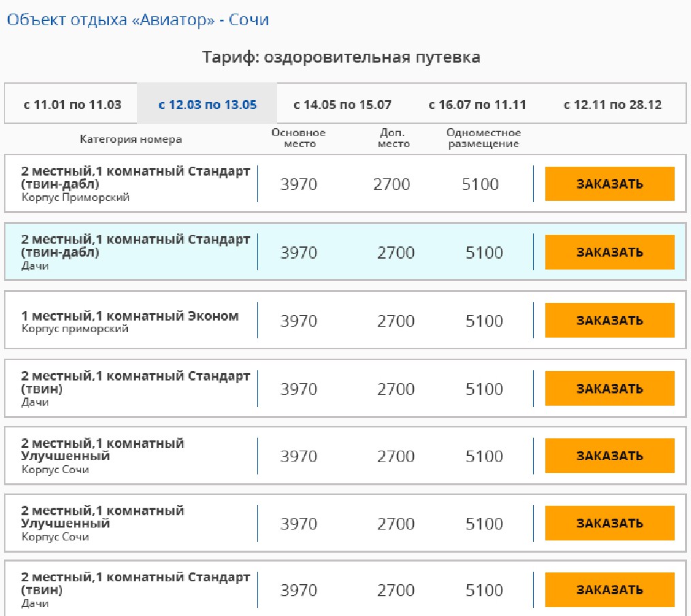Click the Тариф: оздоровительная путевка heading
This screenshot has width=691, height=616.
(x=341, y=57)
